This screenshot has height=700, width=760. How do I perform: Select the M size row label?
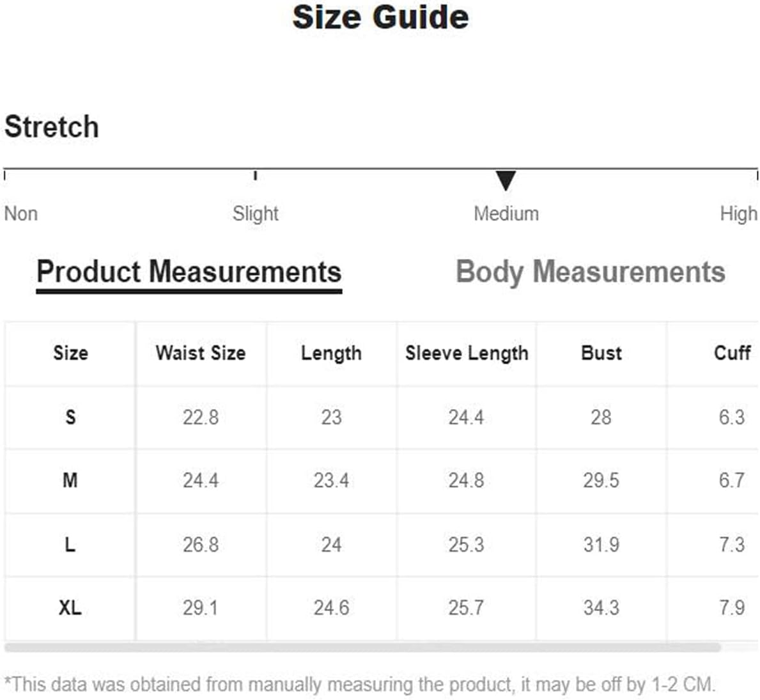pos(70,480)
